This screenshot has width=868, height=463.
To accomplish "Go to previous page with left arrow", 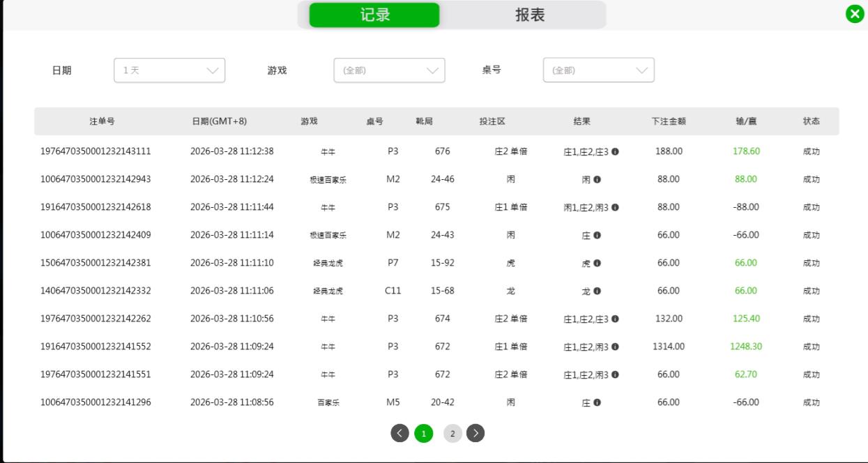I will click(x=398, y=432).
